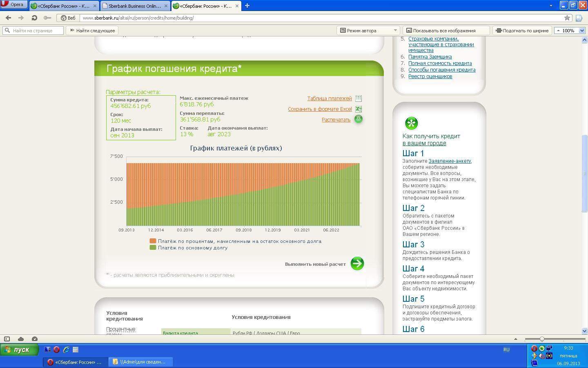Open the Windows пуск start menu
The width and height of the screenshot is (588, 368).
(x=20, y=350)
